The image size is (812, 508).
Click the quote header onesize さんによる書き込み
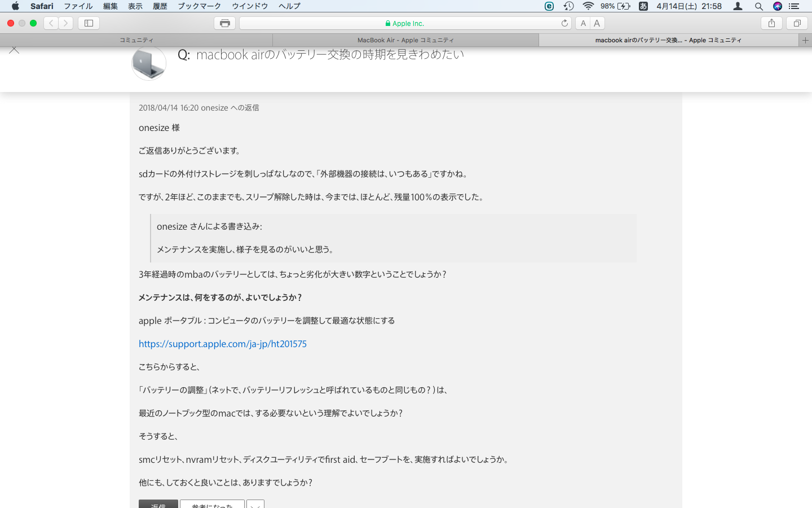click(209, 226)
